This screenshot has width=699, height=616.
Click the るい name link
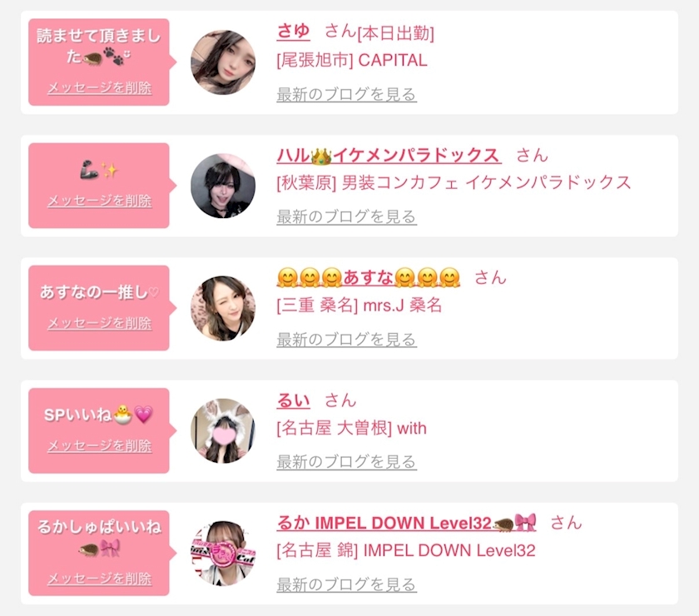coord(293,400)
